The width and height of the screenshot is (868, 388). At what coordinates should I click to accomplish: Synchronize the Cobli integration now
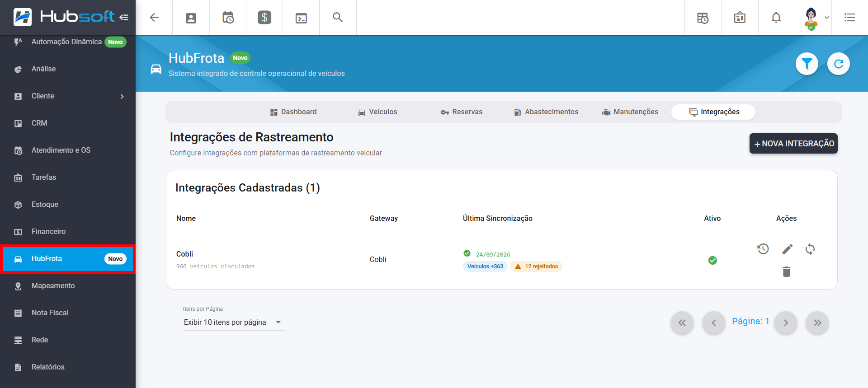click(x=810, y=249)
